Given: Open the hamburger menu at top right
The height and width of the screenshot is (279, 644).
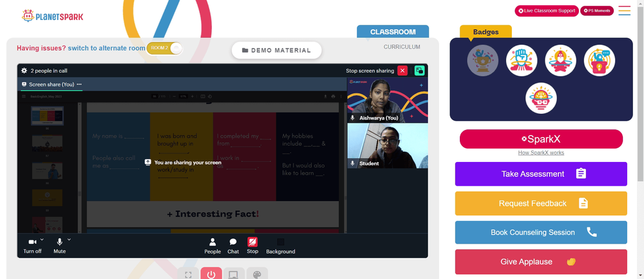Looking at the screenshot, I should pos(624,11).
